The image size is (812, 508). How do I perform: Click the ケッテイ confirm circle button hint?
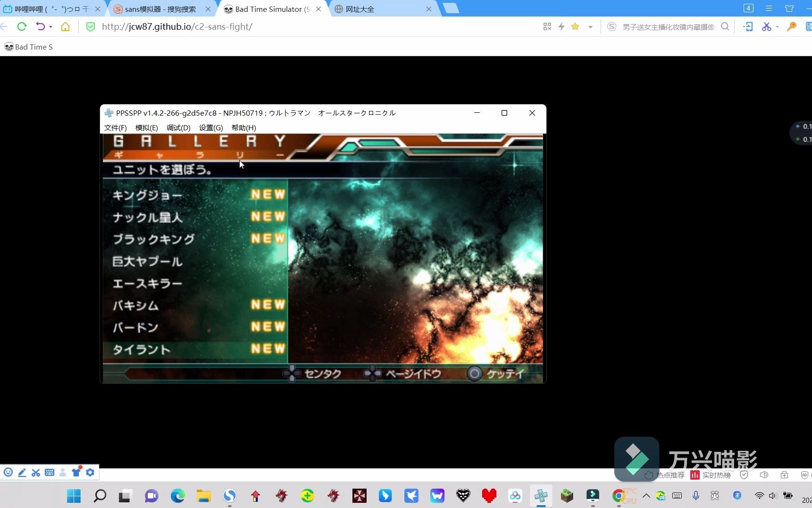[495, 374]
